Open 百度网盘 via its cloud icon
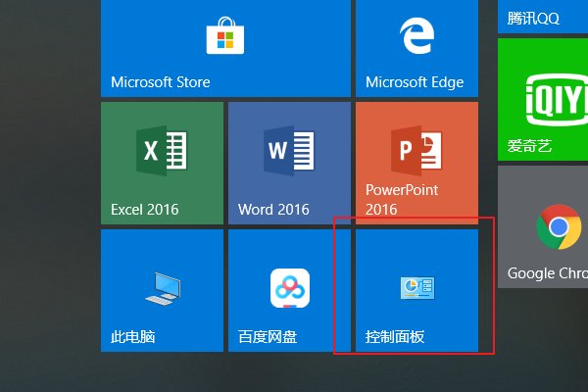 (x=289, y=288)
